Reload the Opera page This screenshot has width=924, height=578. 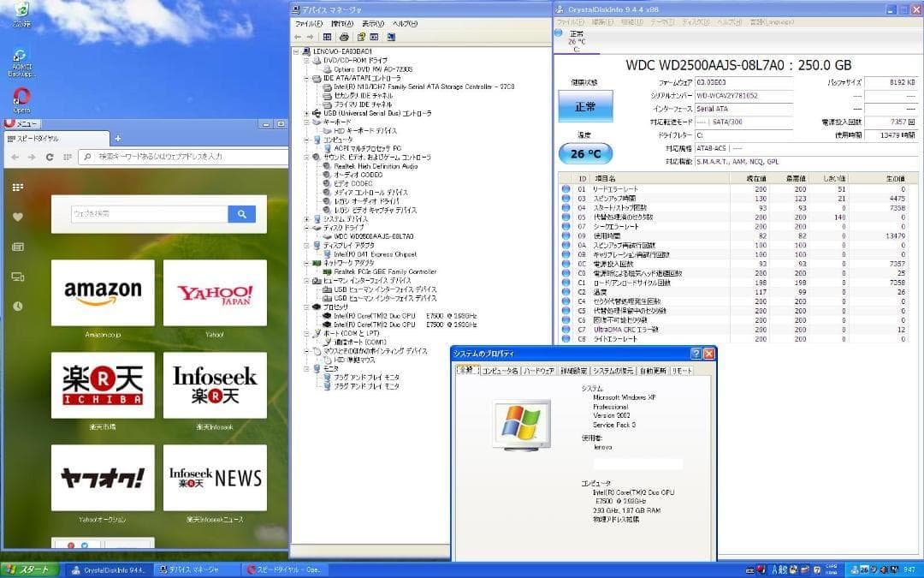[50, 157]
